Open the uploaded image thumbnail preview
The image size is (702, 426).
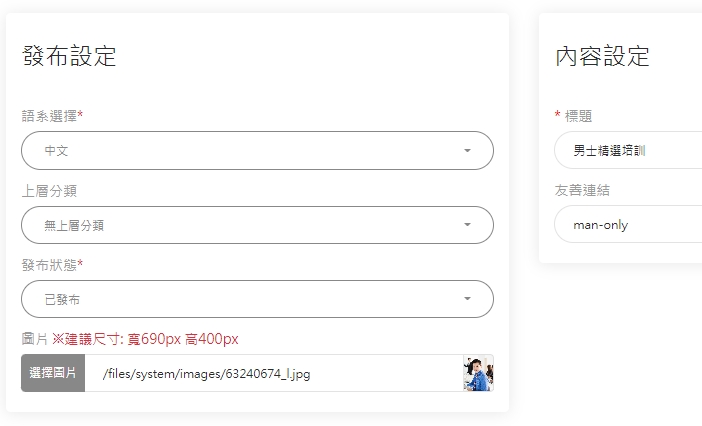pyautogui.click(x=477, y=374)
